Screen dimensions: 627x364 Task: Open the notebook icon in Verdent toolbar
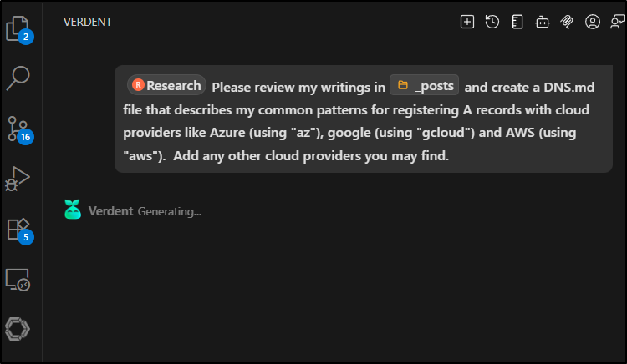[517, 22]
